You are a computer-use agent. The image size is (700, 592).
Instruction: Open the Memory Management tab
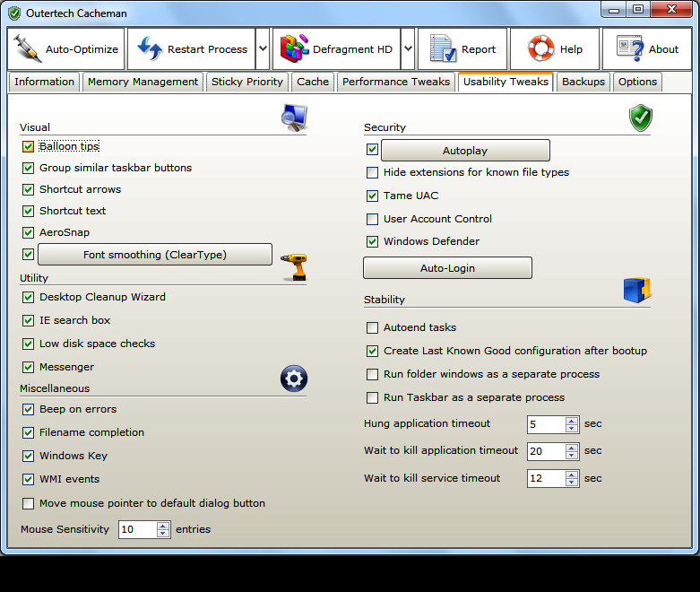click(x=143, y=82)
